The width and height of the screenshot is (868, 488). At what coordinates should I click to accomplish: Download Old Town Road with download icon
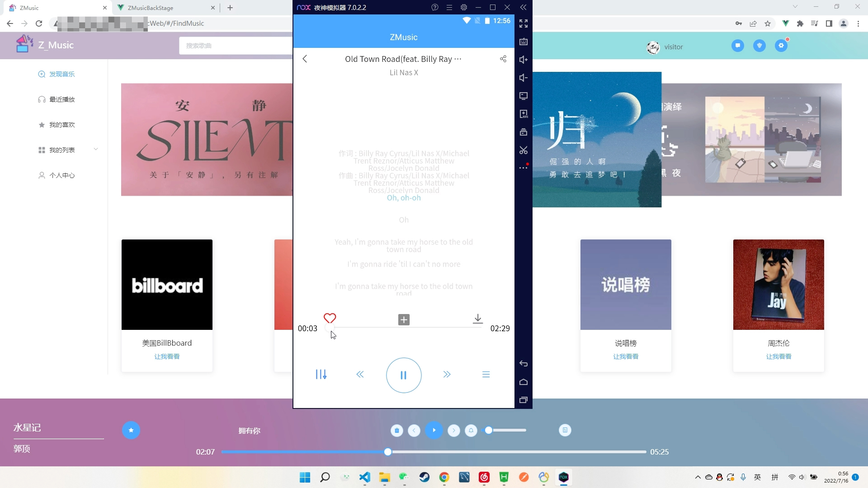(477, 319)
